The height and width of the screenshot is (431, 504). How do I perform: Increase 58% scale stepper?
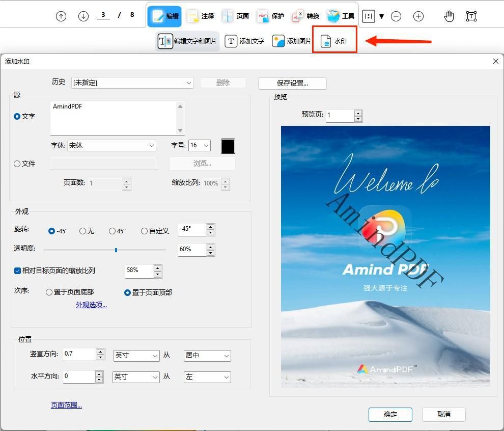coord(157,268)
